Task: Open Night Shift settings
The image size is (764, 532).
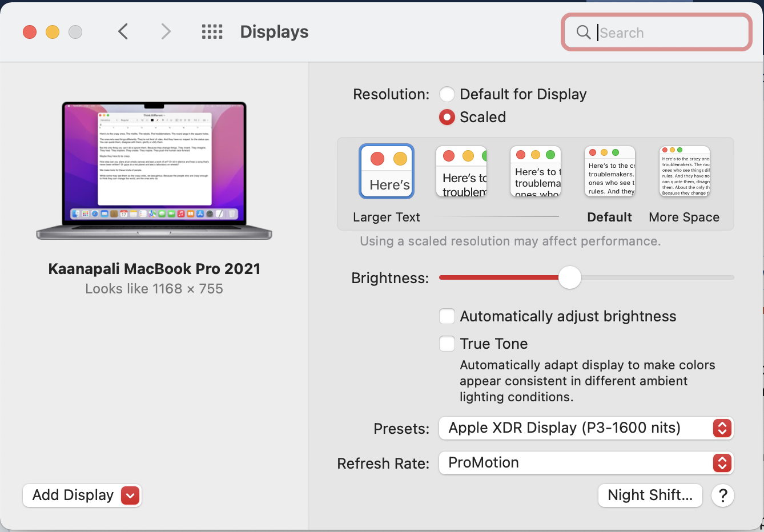Action: [x=650, y=495]
